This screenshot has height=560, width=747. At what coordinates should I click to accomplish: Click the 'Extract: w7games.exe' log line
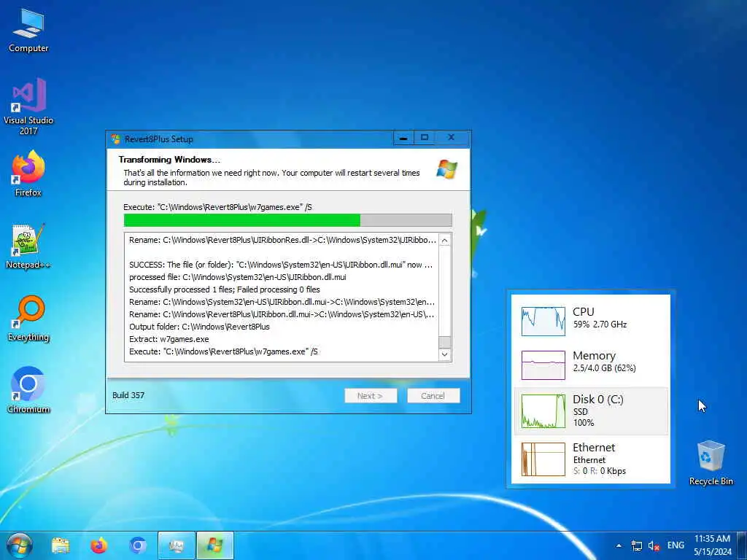click(x=169, y=339)
